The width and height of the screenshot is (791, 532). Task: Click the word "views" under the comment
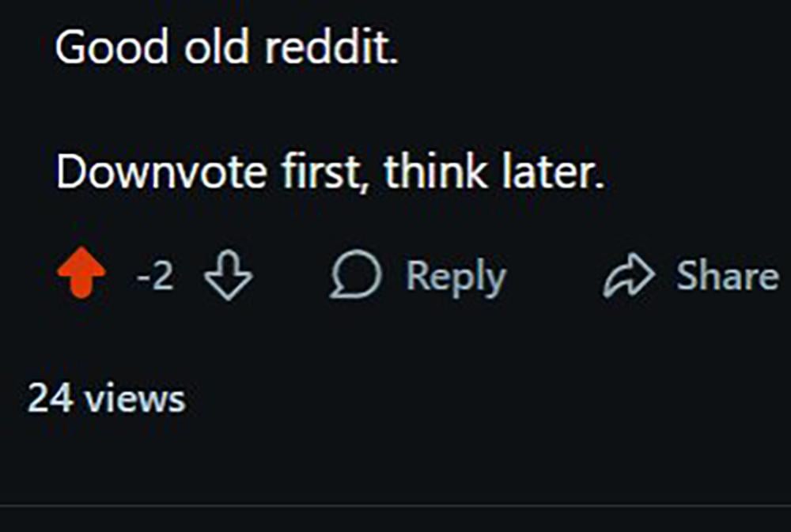134,398
